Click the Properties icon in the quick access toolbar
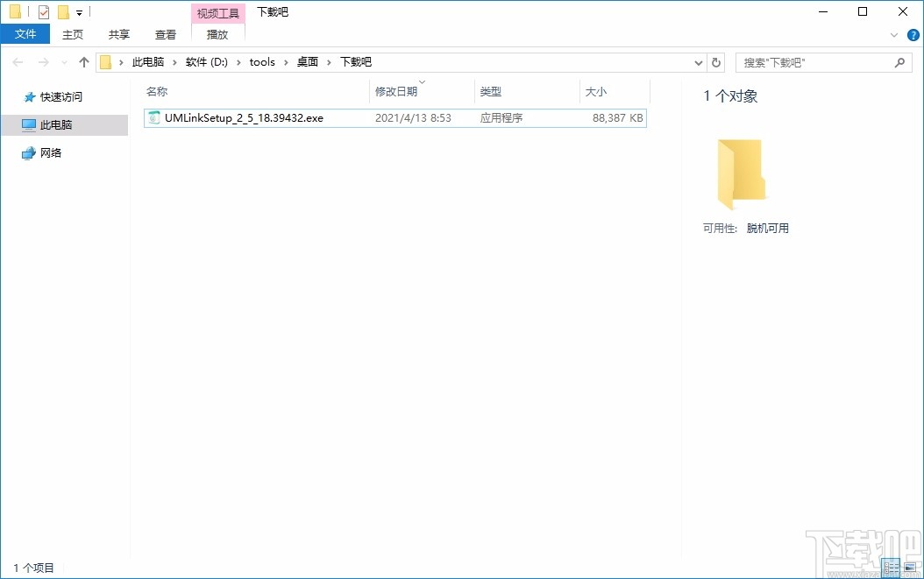This screenshot has height=579, width=924. tap(43, 11)
